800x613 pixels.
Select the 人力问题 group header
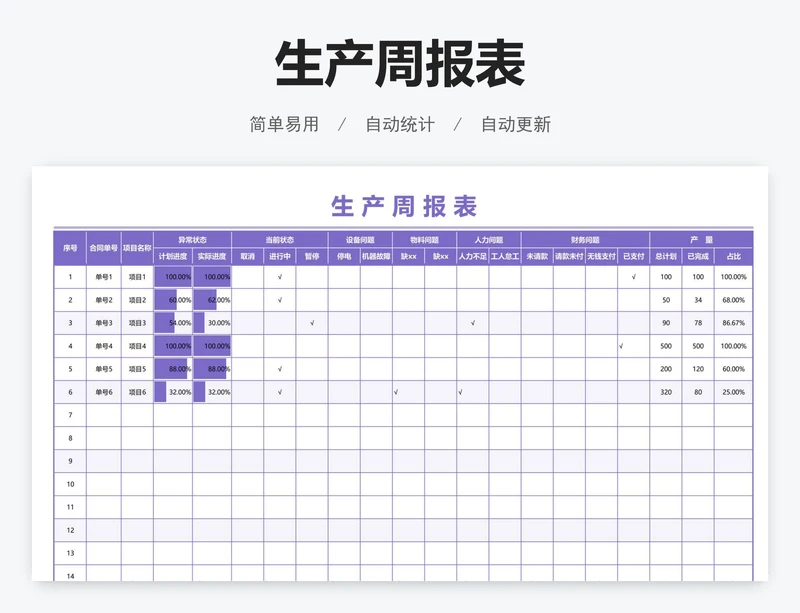(489, 239)
